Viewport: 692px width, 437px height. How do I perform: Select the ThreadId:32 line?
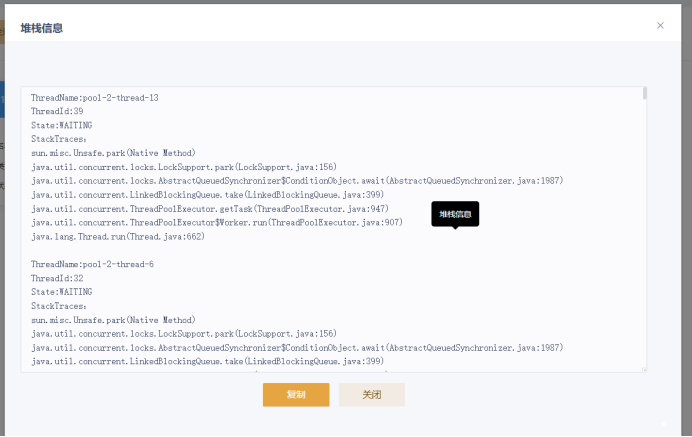point(57,278)
